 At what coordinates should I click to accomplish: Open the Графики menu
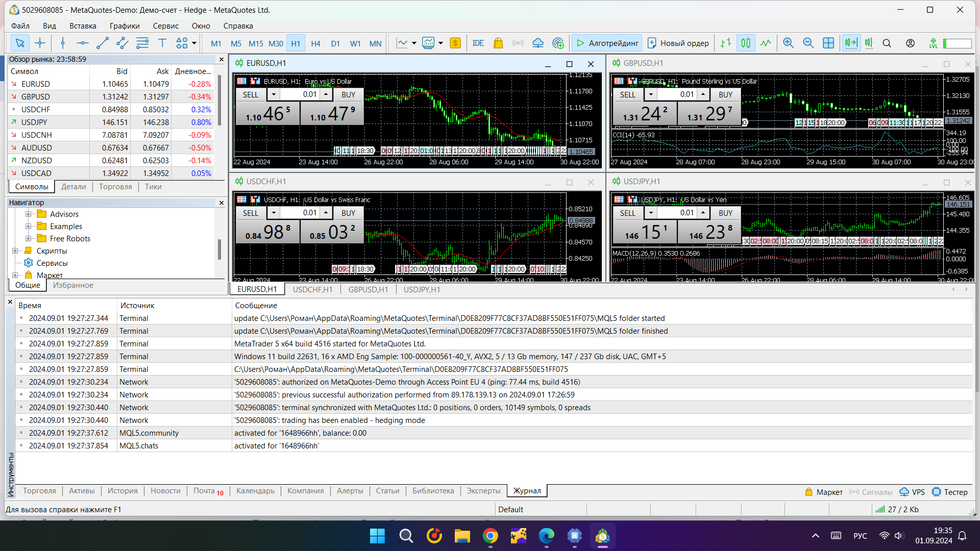point(125,26)
